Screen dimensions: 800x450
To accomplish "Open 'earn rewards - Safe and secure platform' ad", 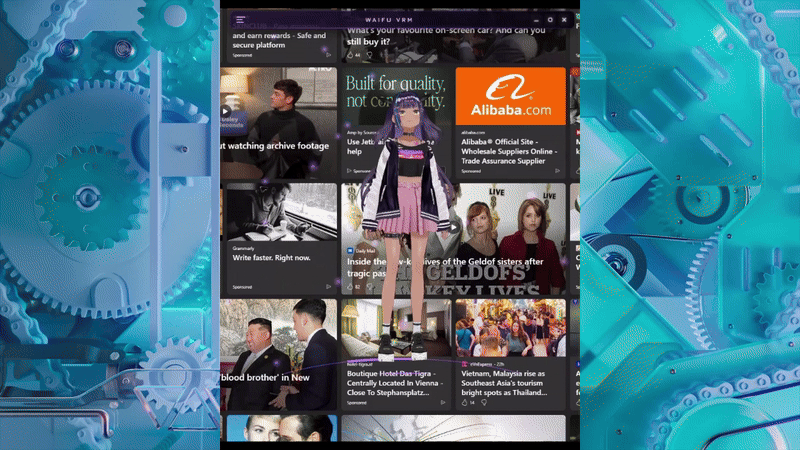I will tap(279, 40).
